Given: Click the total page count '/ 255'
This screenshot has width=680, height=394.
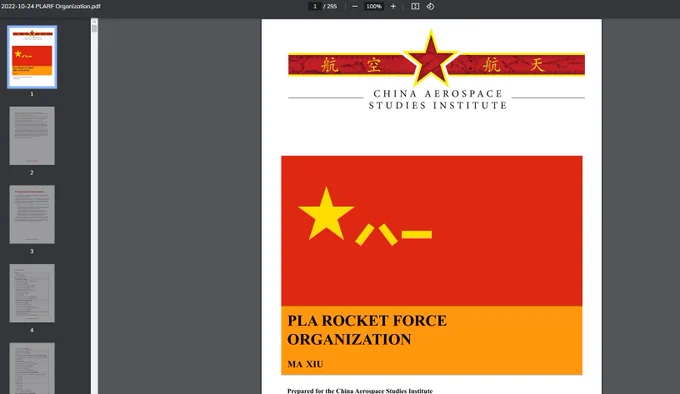Looking at the screenshot, I should point(330,7).
